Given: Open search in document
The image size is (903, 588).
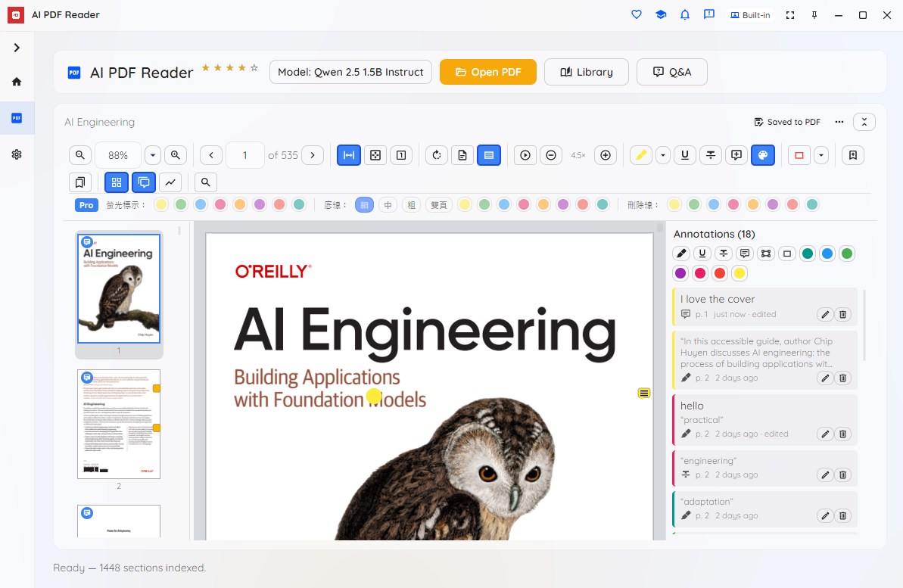Looking at the screenshot, I should pyautogui.click(x=206, y=182).
